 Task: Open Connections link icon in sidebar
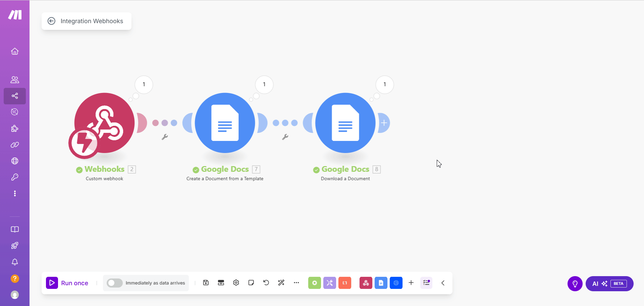click(15, 145)
